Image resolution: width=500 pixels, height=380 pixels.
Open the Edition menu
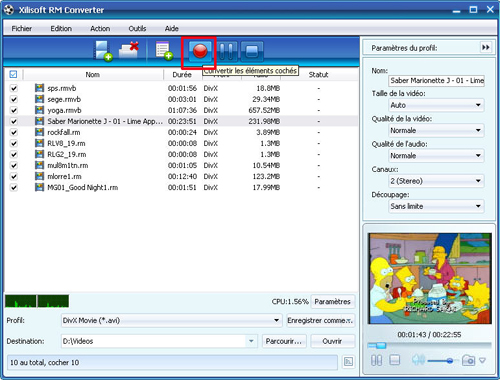coord(61,29)
